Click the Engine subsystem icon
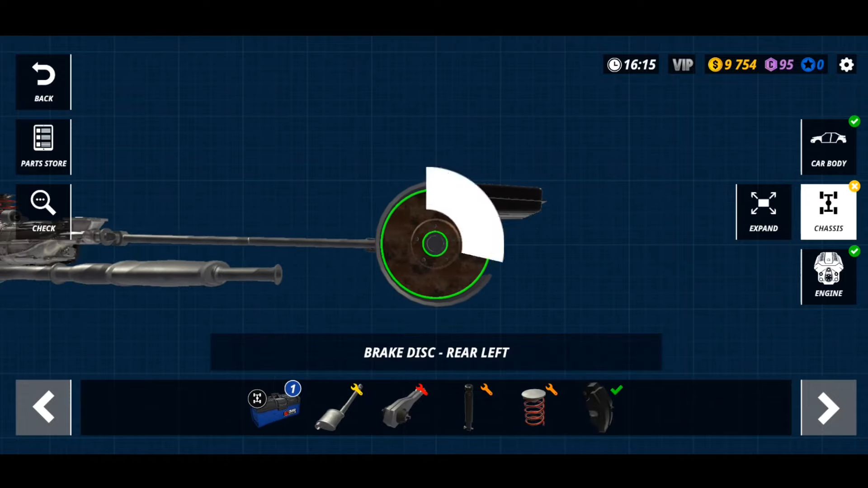This screenshot has width=868, height=488. 829,276
